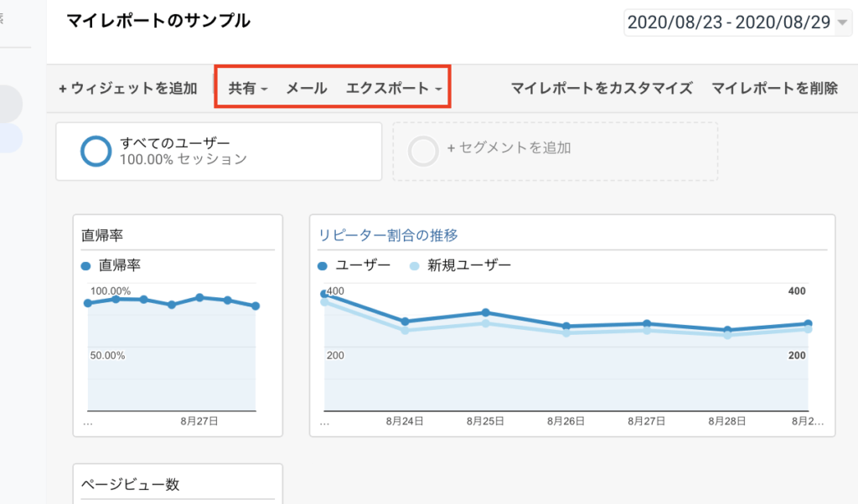
Task: Click + セグメントを追加 placeholder
Action: (555, 152)
